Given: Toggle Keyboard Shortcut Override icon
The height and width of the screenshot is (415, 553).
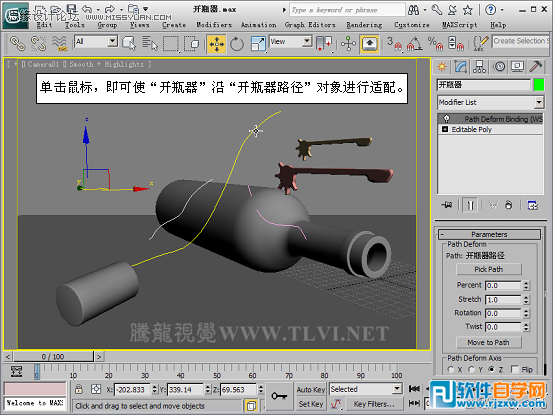Looking at the screenshot, I should pyautogui.click(x=369, y=44).
